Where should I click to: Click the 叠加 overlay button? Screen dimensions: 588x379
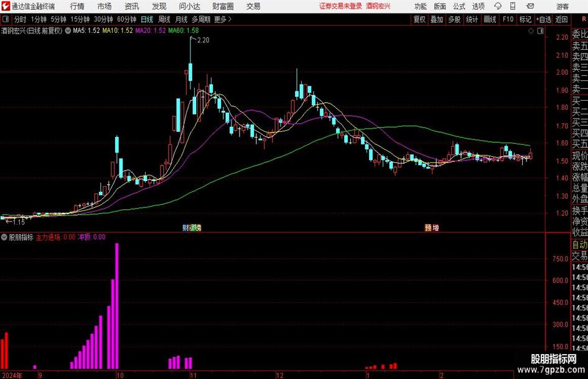coord(437,19)
